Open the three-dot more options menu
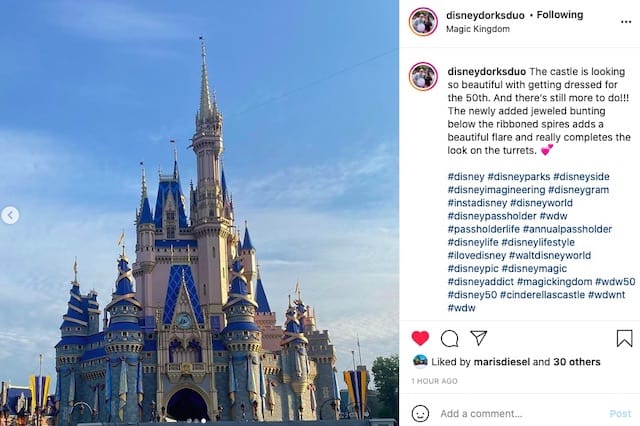Viewport: 640px width, 426px height. pyautogui.click(x=626, y=22)
